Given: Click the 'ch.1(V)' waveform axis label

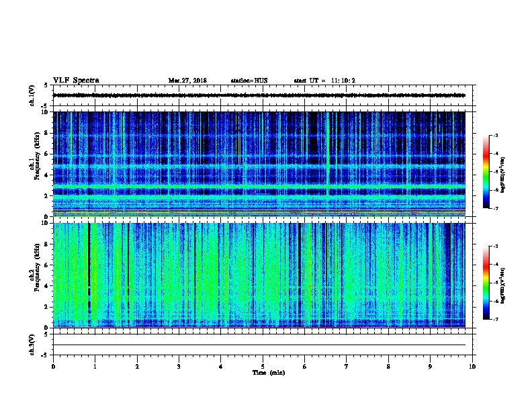Looking at the screenshot, I should [x=32, y=95].
